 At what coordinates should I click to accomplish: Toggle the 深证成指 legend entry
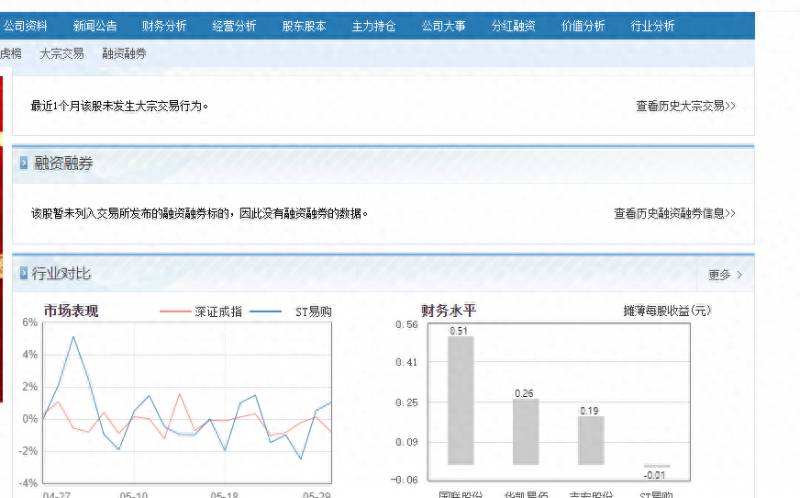point(201,311)
